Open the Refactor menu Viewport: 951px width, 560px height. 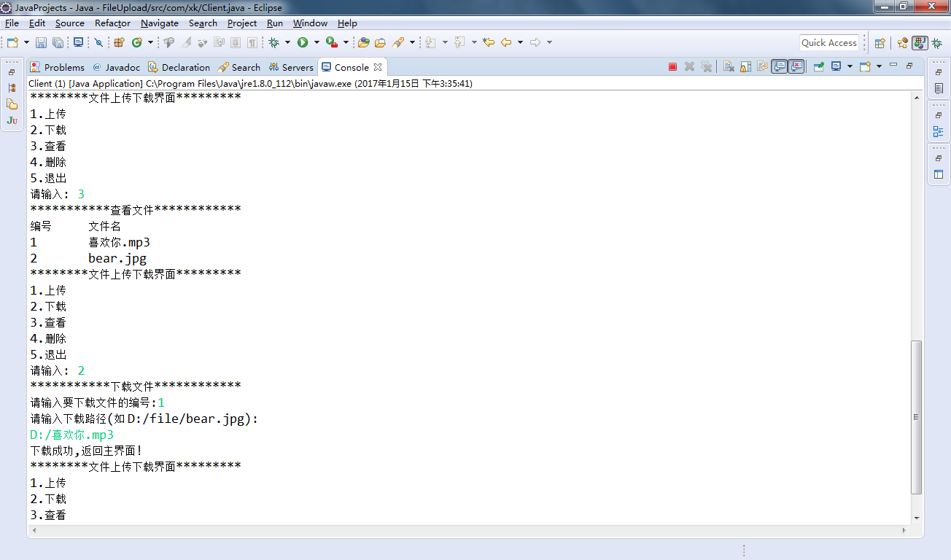[x=112, y=23]
